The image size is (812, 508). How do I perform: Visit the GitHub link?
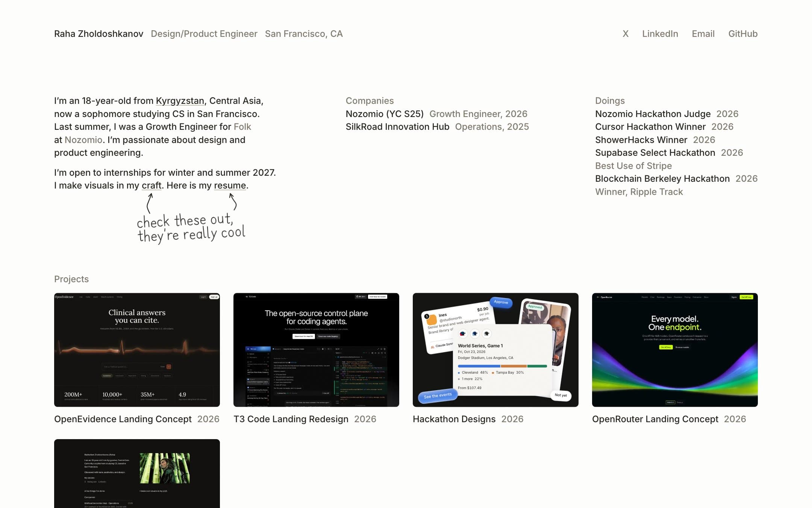point(743,34)
